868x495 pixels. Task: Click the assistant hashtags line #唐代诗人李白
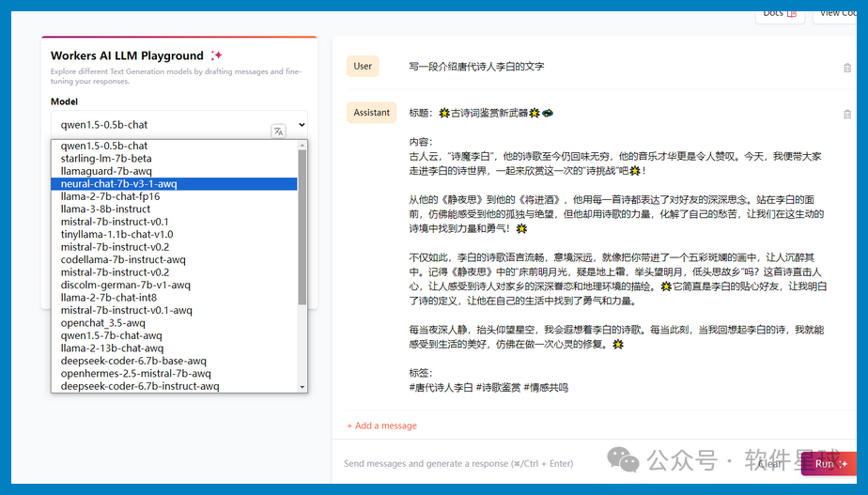tap(488, 388)
